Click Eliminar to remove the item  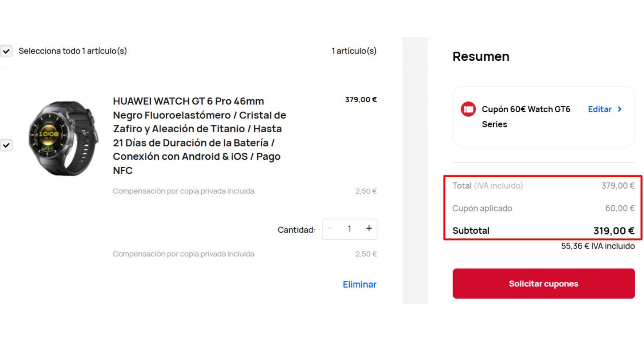(x=360, y=284)
